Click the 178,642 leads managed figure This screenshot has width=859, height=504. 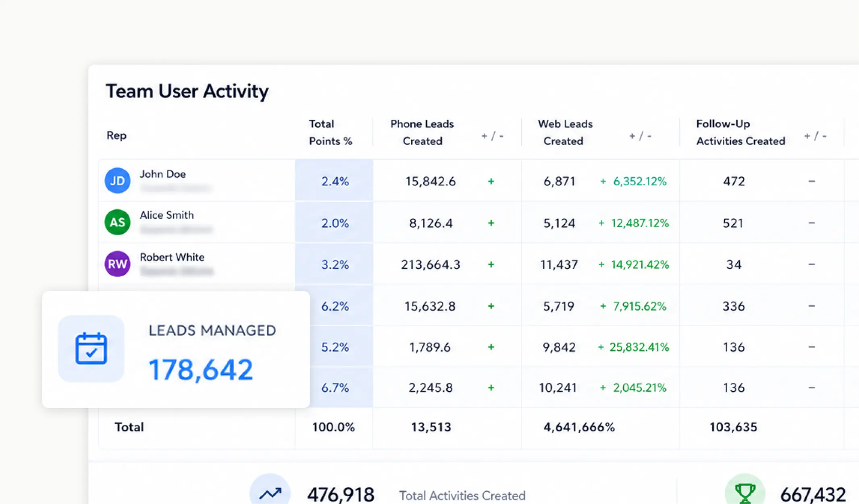pyautogui.click(x=201, y=370)
